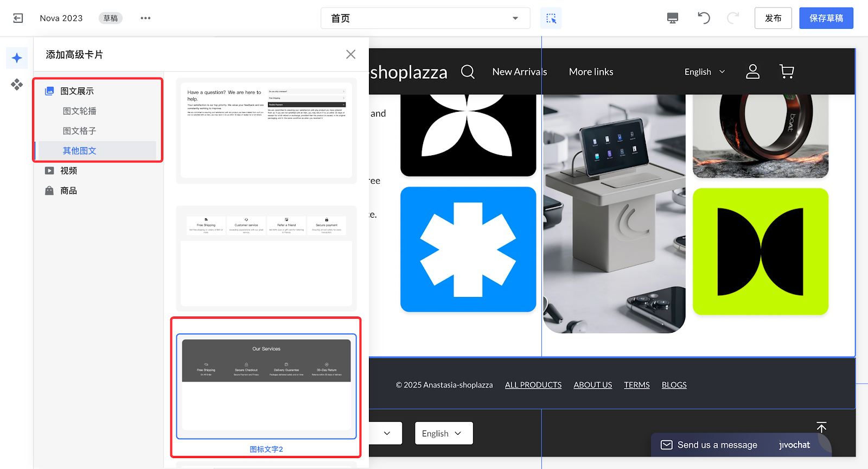
Task: Expand the header English language dropdown
Action: coord(704,72)
